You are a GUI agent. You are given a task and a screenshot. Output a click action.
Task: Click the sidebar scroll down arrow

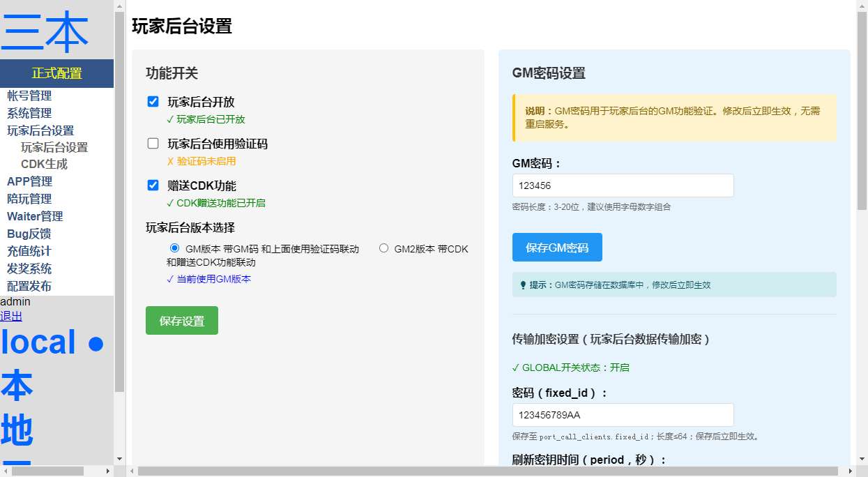[x=119, y=459]
